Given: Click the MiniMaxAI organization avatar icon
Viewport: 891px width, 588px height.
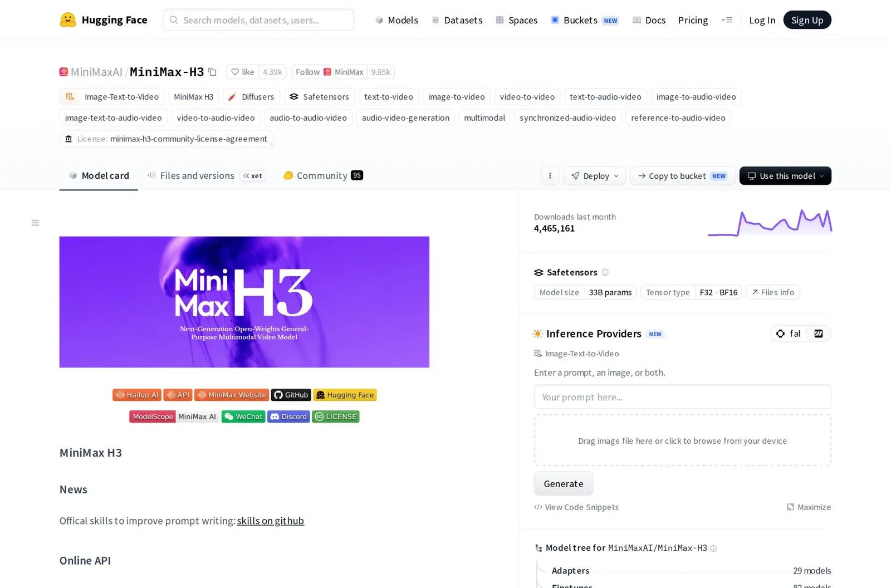Looking at the screenshot, I should pos(63,72).
